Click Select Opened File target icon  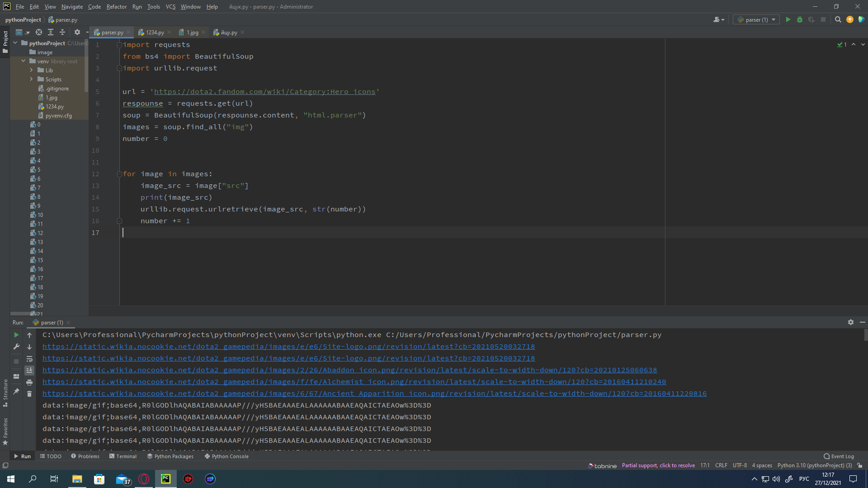(39, 32)
